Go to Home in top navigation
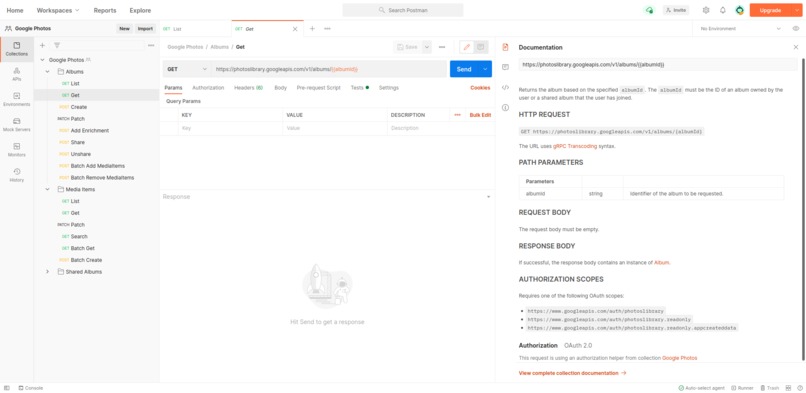This screenshot has height=393, width=806. click(15, 10)
